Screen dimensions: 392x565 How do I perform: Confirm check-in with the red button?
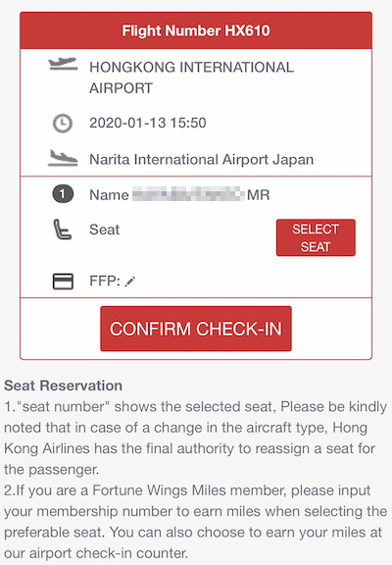click(196, 329)
